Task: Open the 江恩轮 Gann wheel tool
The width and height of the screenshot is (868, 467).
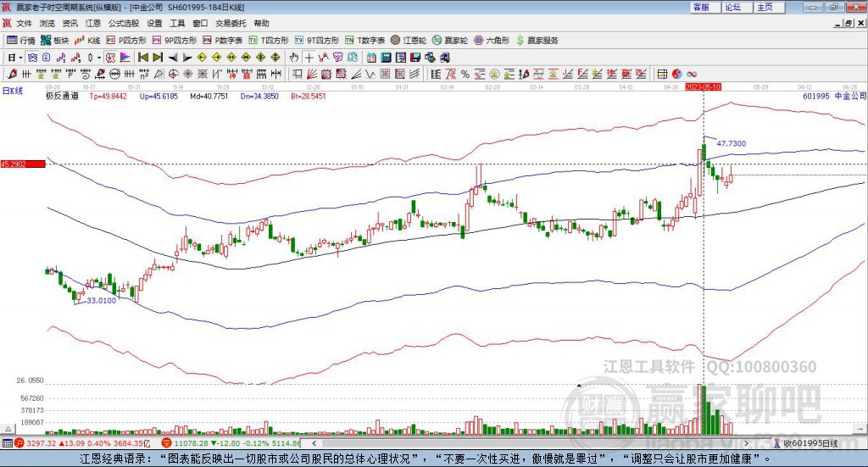Action: (x=409, y=40)
